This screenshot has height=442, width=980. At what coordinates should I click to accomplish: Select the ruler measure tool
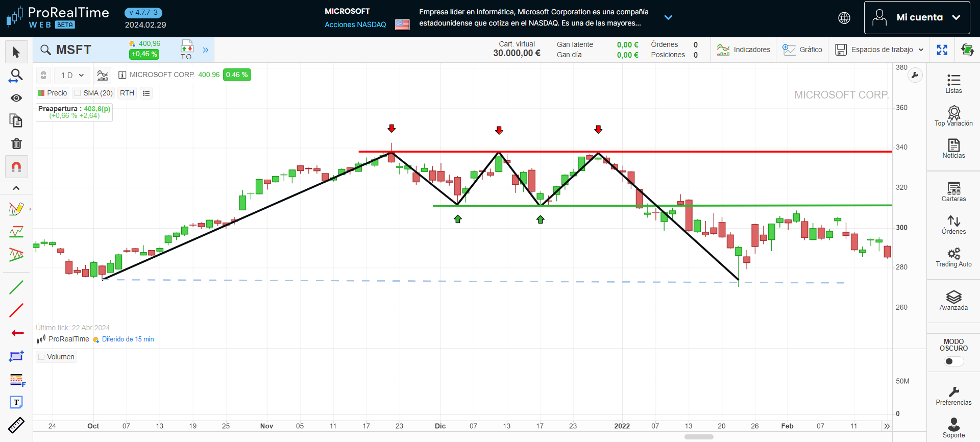tap(16, 425)
